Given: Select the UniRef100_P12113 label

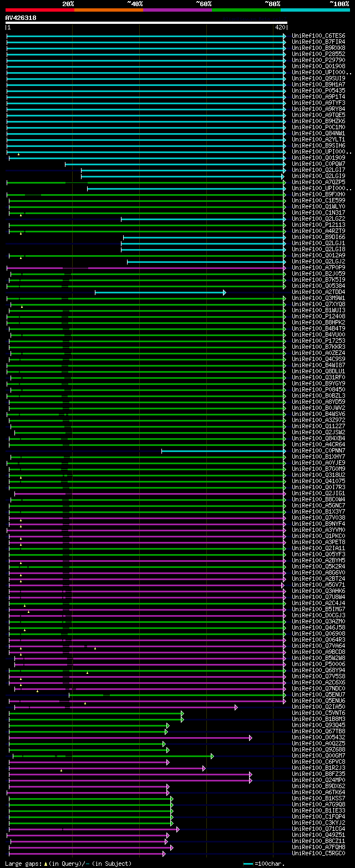Looking at the screenshot, I should pyautogui.click(x=318, y=225).
